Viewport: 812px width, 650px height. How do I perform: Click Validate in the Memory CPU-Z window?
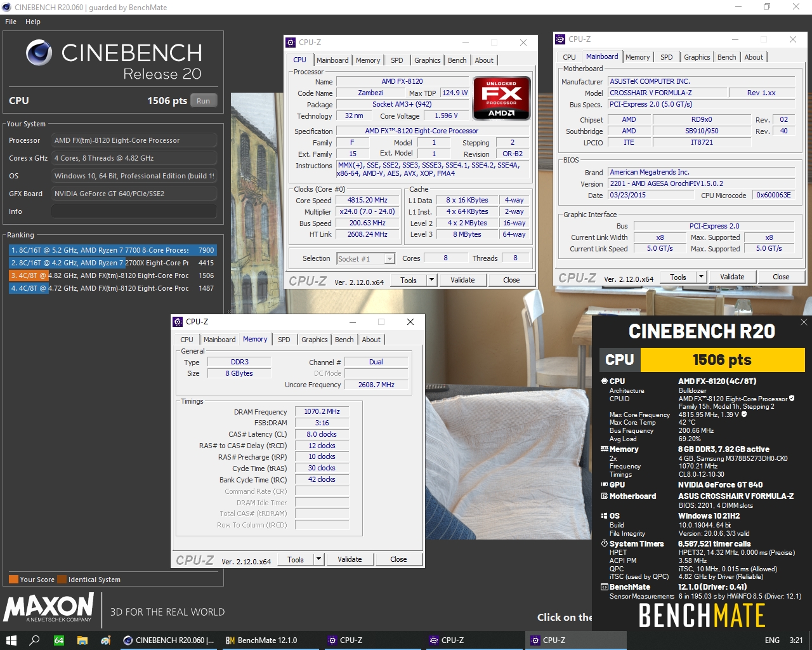click(350, 559)
